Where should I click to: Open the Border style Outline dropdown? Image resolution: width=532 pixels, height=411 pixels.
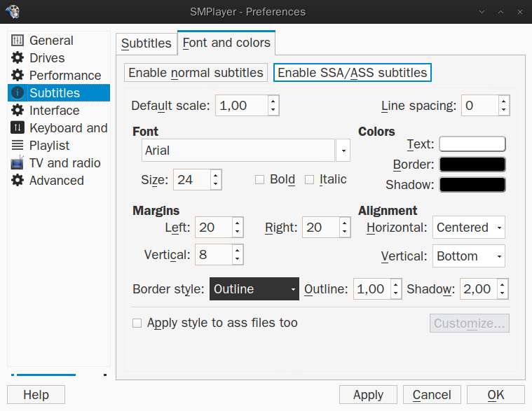(254, 289)
